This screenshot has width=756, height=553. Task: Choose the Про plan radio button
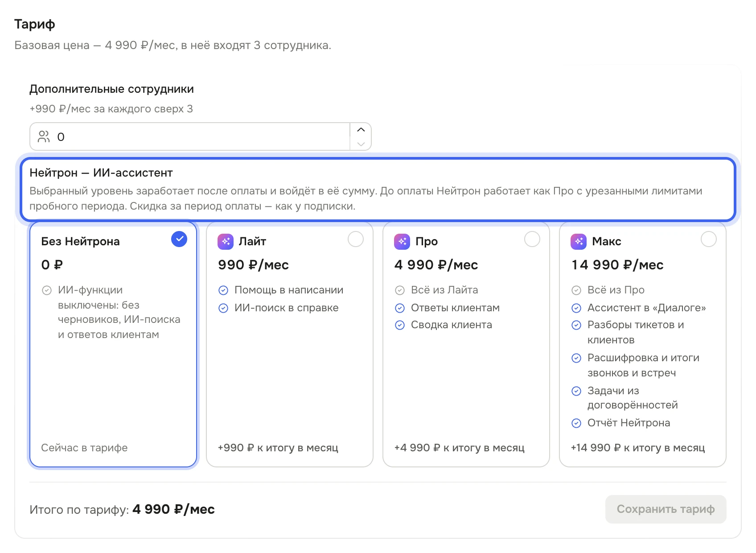(532, 239)
